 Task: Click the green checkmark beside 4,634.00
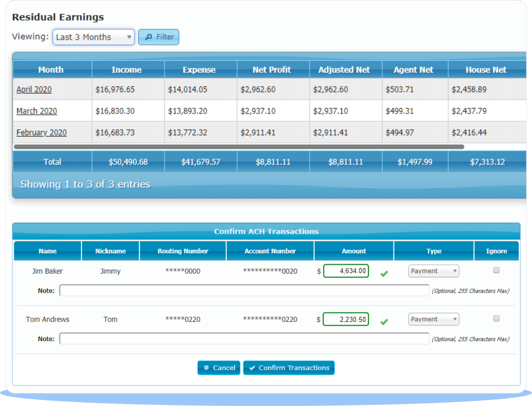pos(384,274)
